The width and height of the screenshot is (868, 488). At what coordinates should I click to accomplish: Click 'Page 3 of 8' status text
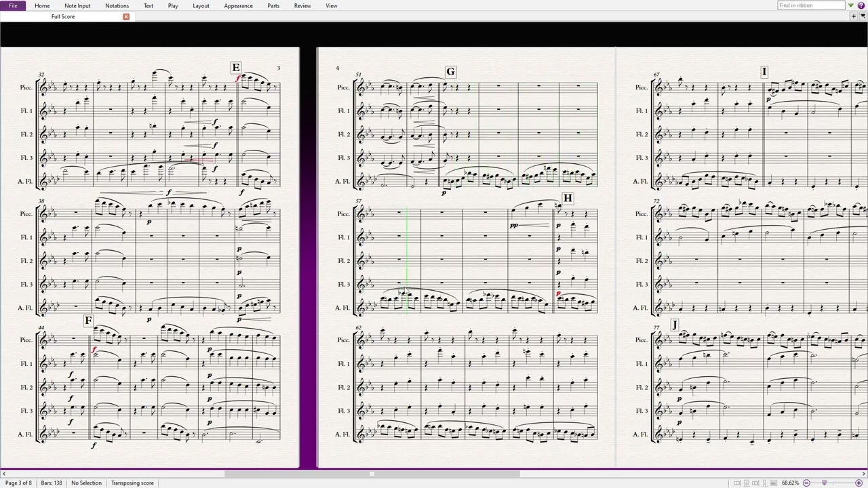tap(18, 483)
